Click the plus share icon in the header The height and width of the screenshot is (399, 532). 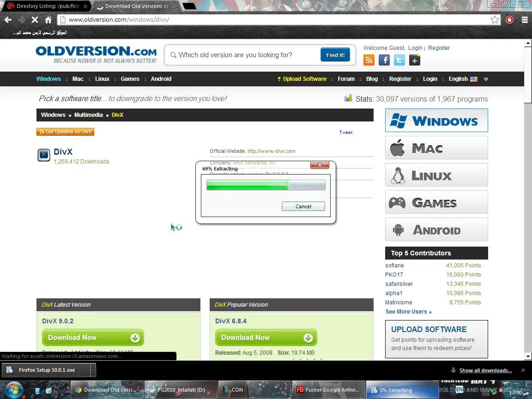click(x=415, y=60)
